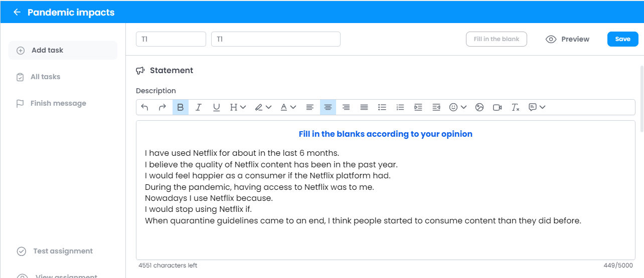Open the highlight color dropdown

click(263, 107)
